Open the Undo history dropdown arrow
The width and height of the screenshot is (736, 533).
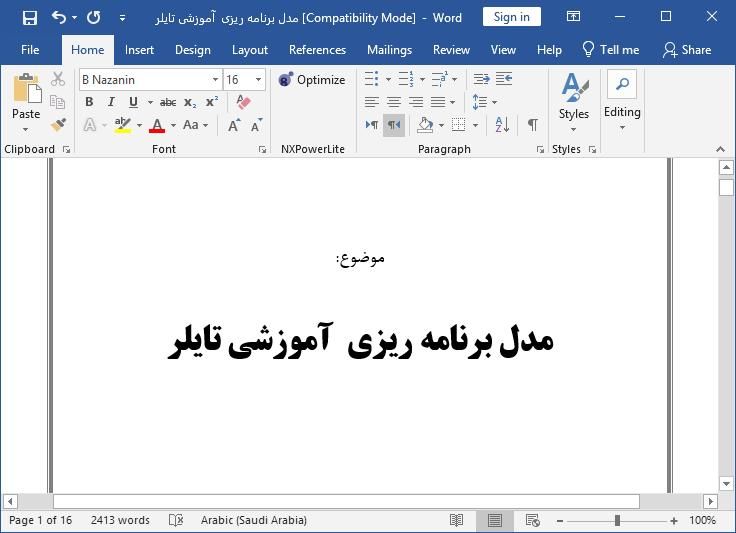point(74,18)
